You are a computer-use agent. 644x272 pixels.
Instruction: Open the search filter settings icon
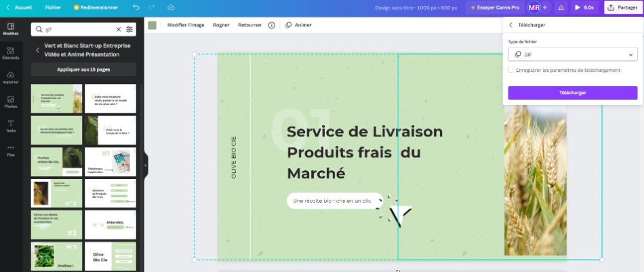pyautogui.click(x=129, y=30)
